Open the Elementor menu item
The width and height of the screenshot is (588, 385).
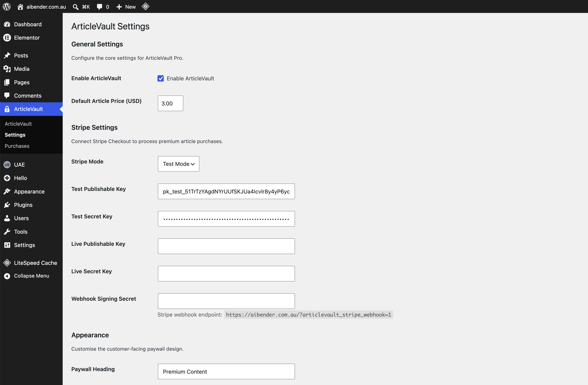[31, 38]
